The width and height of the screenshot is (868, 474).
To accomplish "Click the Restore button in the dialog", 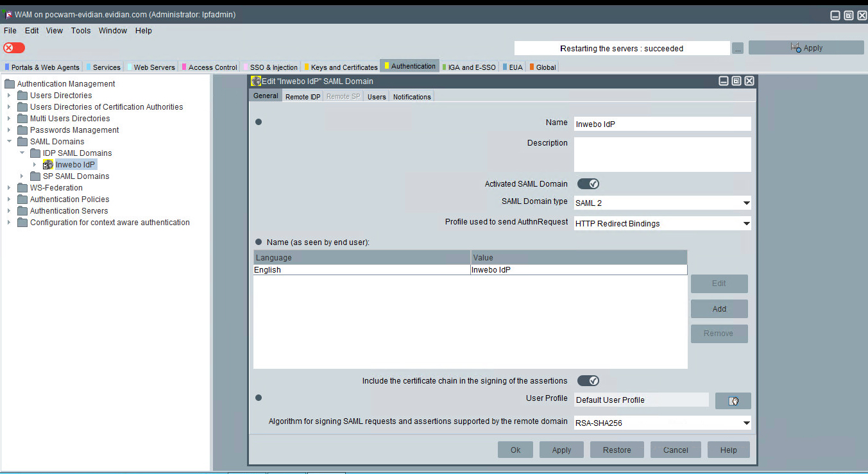I will point(617,450).
